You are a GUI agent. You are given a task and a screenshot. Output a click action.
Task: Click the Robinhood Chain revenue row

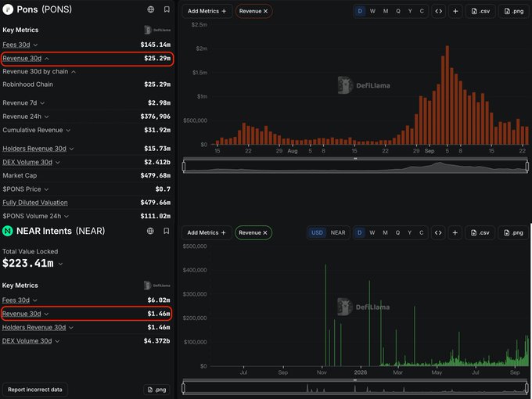point(87,84)
